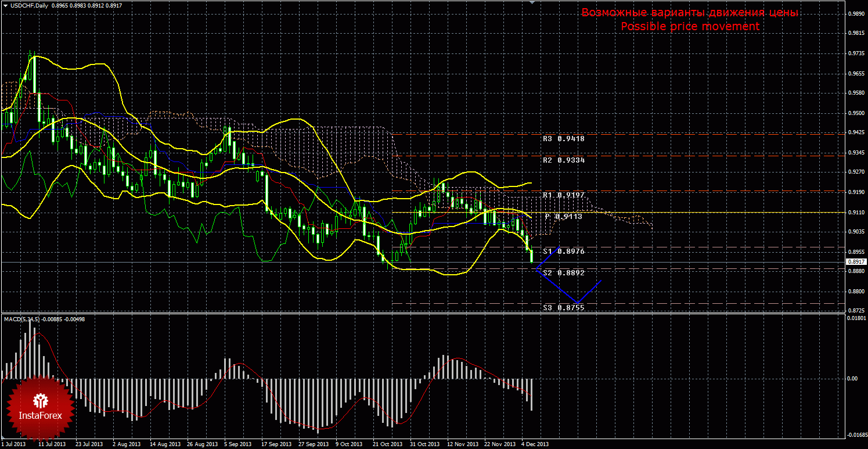Click the blue forecast zigzag line near S3
Screen dimensions: 868x449
556,287
